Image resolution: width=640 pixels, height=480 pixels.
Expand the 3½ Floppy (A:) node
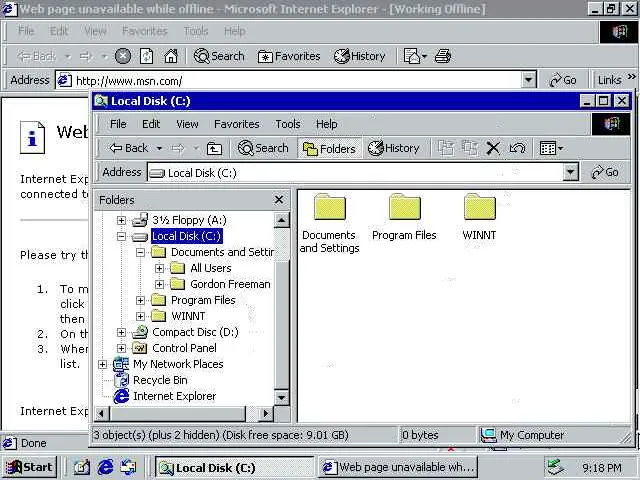pyautogui.click(x=121, y=220)
